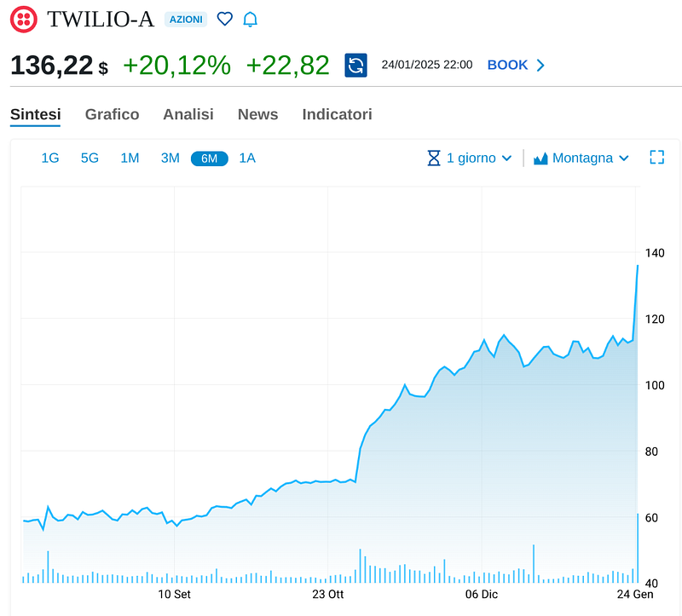Image resolution: width=682 pixels, height=616 pixels.
Task: Click the mountain chart type icon
Action: point(540,158)
